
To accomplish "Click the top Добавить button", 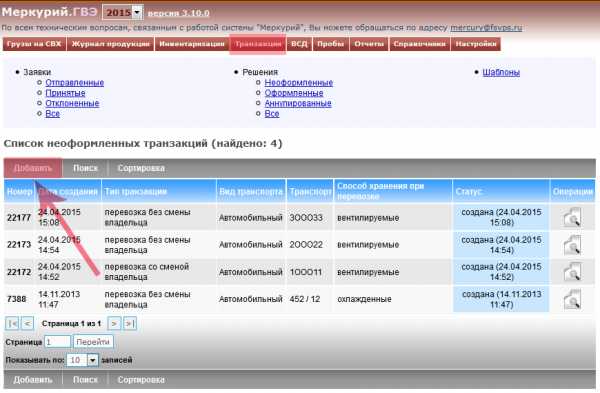I will tap(33, 168).
